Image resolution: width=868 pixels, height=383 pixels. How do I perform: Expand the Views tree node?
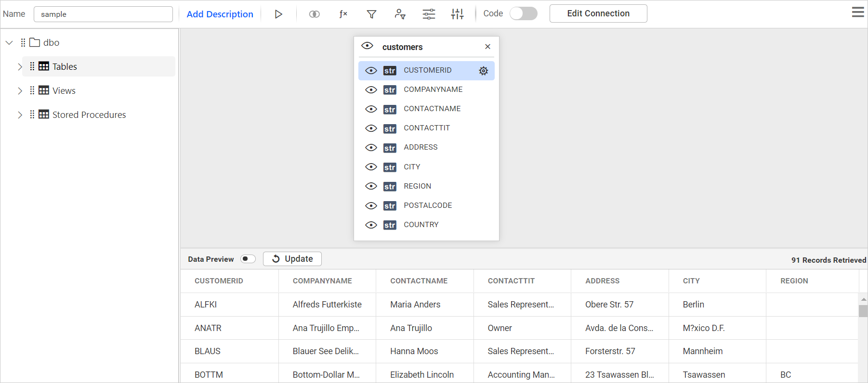[20, 91]
